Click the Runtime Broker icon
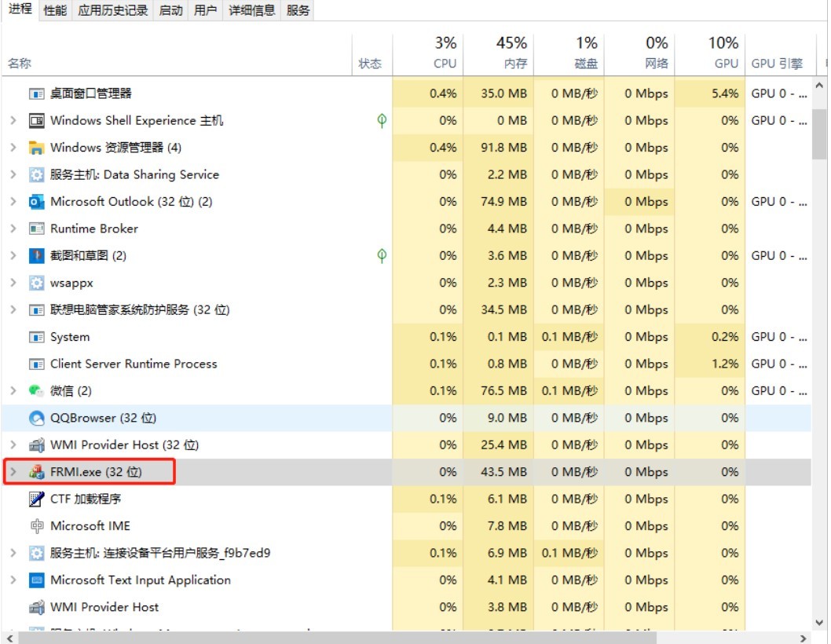The width and height of the screenshot is (831, 644). click(36, 229)
